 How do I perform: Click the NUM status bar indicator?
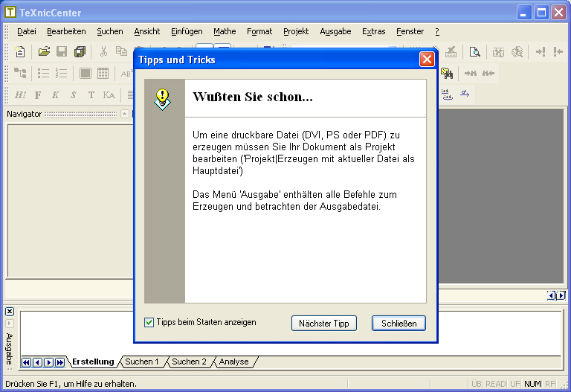pyautogui.click(x=532, y=384)
